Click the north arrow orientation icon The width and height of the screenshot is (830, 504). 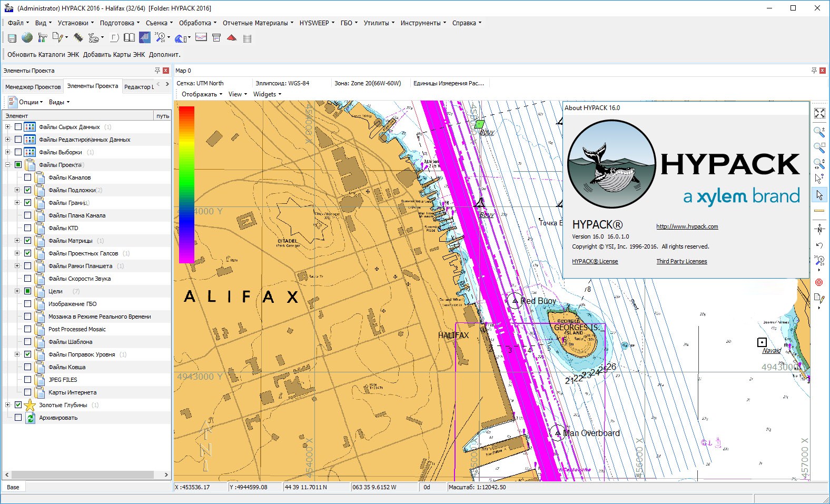[819, 229]
